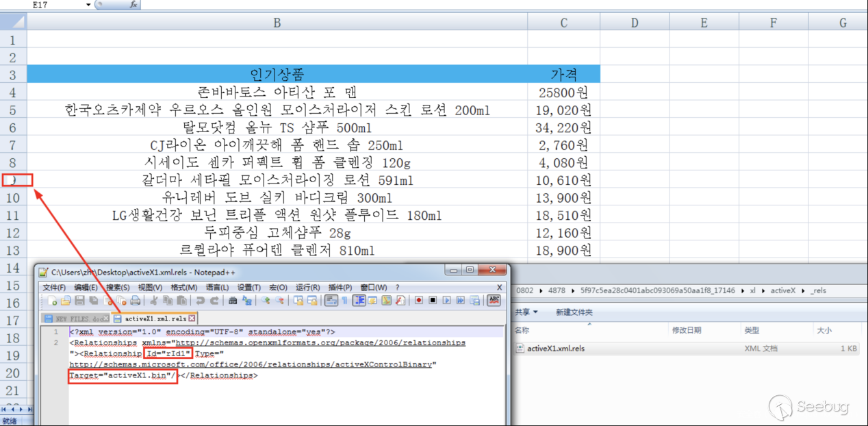
Task: Click the Save icon in Notepad++ toolbar
Action: [x=79, y=300]
